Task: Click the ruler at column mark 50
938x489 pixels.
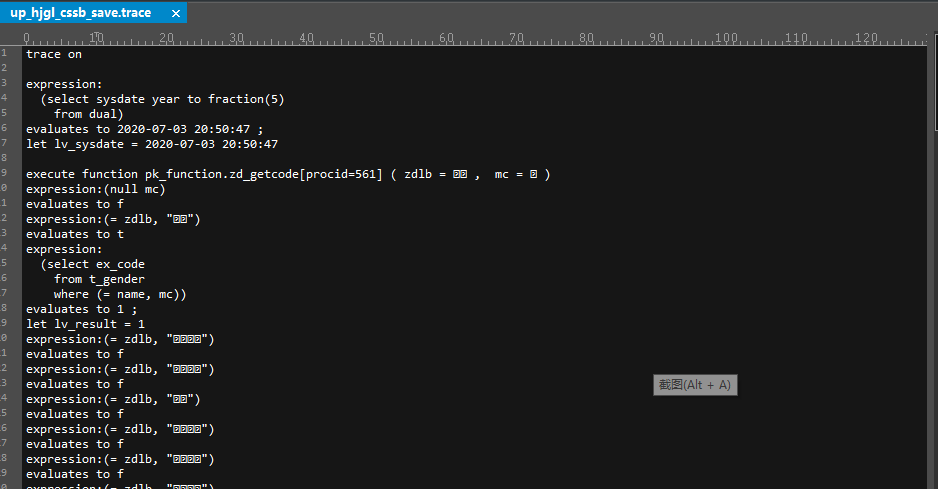Action: pyautogui.click(x=376, y=38)
